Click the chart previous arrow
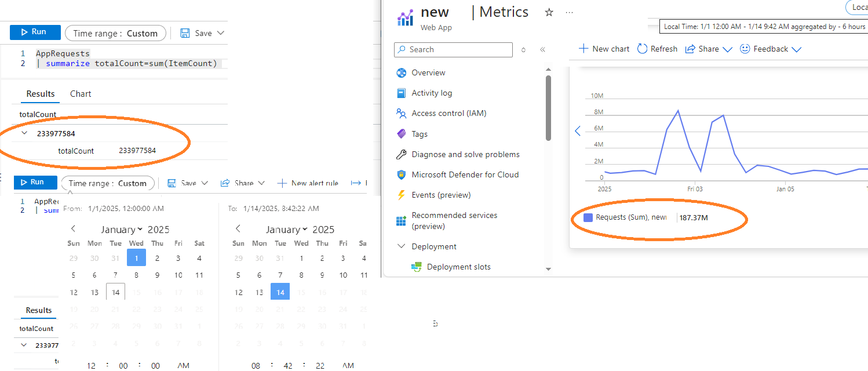This screenshot has height=371, width=868. pos(577,131)
